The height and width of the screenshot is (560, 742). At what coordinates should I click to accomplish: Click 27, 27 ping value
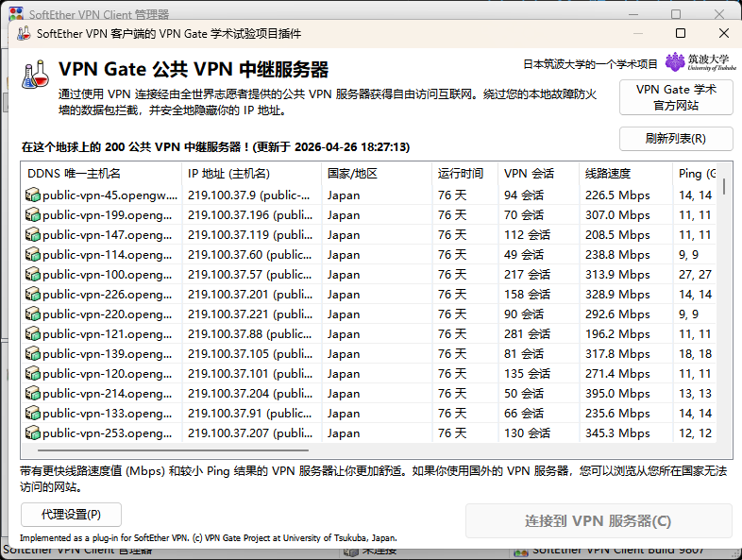(695, 275)
